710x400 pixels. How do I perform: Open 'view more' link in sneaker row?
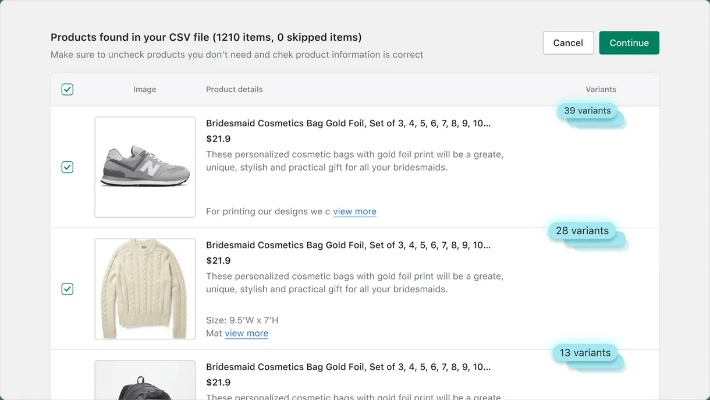point(355,212)
